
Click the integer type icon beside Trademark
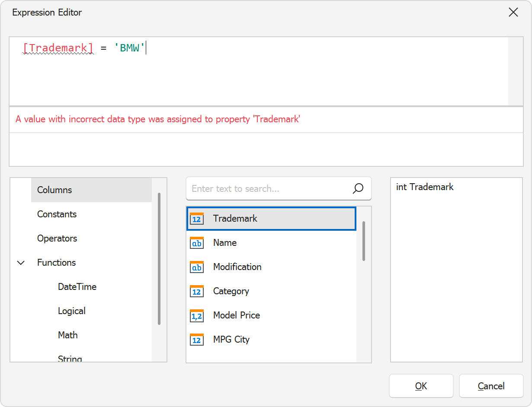(x=197, y=219)
